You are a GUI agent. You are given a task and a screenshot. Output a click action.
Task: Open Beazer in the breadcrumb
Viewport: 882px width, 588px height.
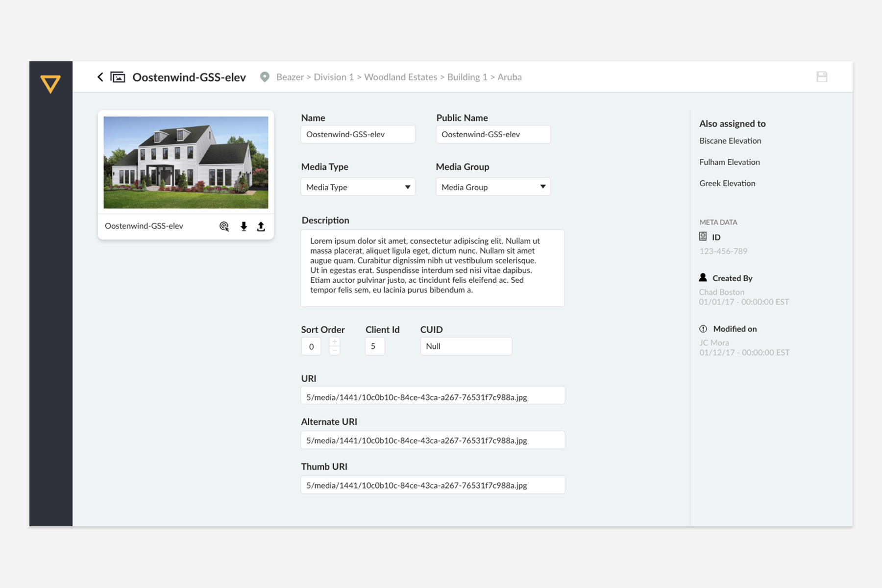(x=290, y=77)
